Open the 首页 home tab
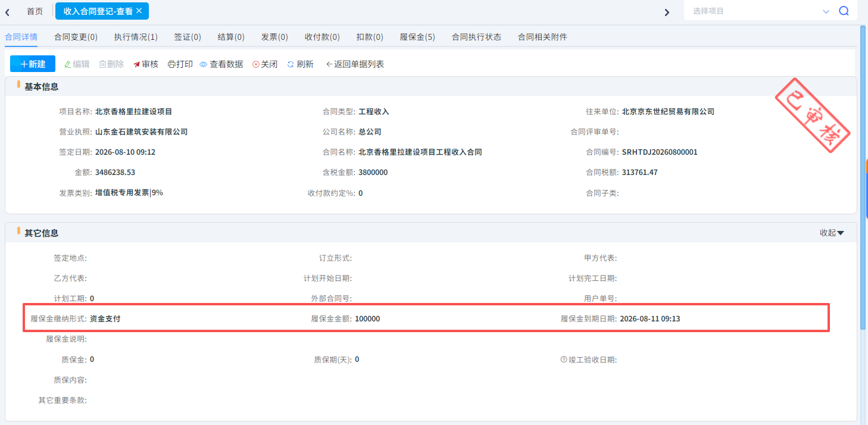The height and width of the screenshot is (425, 868). (35, 11)
